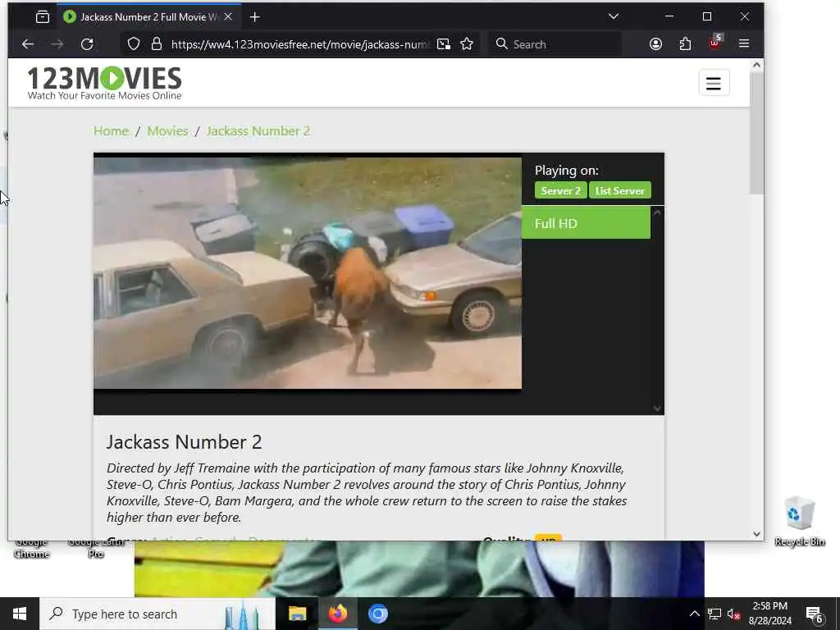Open Firefox View tab overview icon
Screen dimensions: 840x630
43,17
